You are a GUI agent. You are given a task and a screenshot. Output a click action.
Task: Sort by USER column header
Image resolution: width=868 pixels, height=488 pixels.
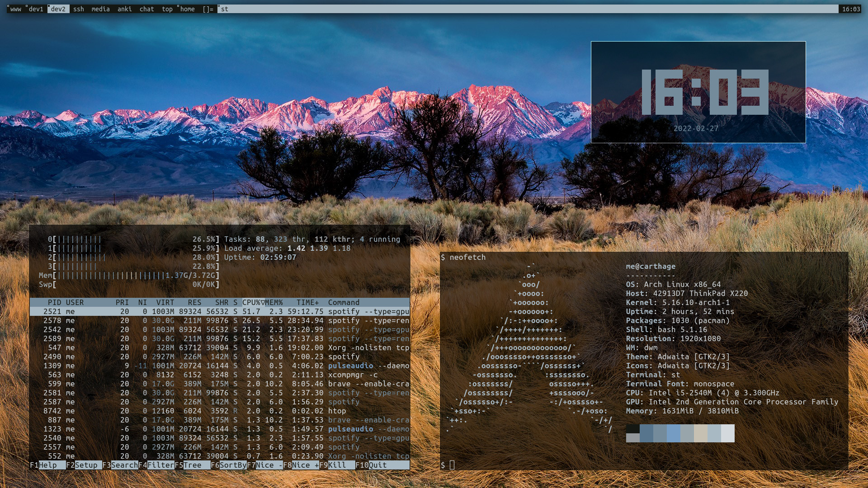pos(75,302)
